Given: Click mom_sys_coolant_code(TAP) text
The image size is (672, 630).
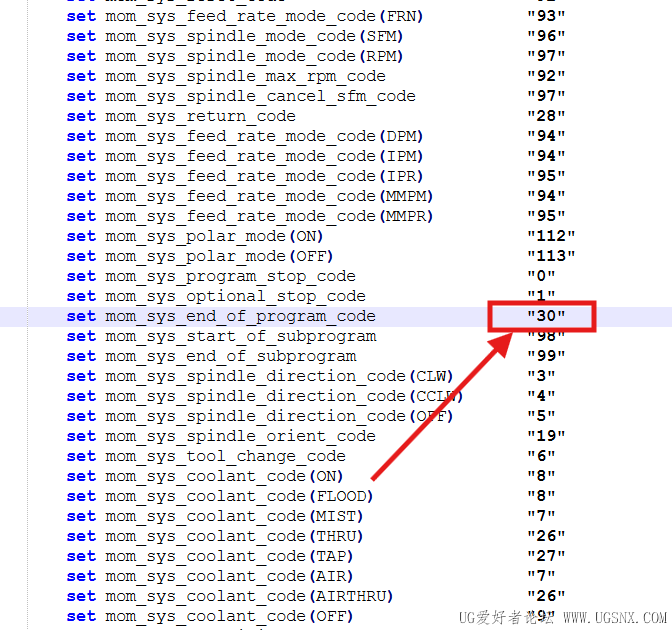Looking at the screenshot, I should click(229, 556).
